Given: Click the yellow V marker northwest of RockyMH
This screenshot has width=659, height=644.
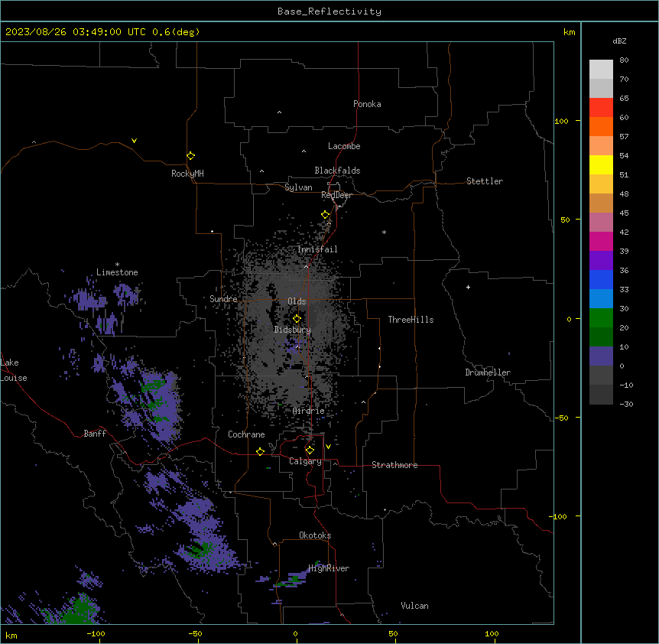Looking at the screenshot, I should [134, 141].
